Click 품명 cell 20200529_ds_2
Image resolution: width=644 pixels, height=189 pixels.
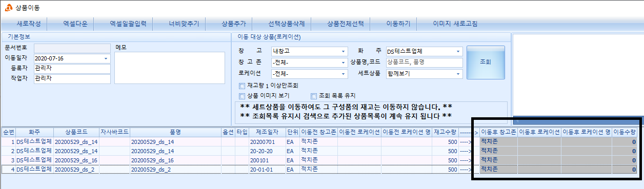[175, 170]
